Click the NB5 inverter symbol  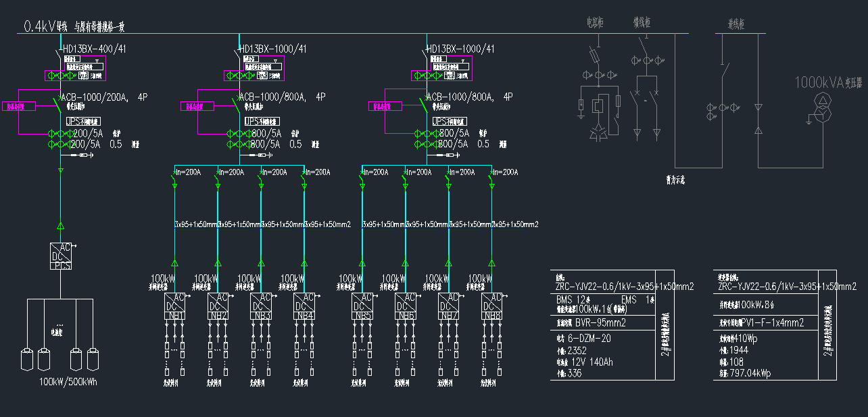click(x=362, y=306)
